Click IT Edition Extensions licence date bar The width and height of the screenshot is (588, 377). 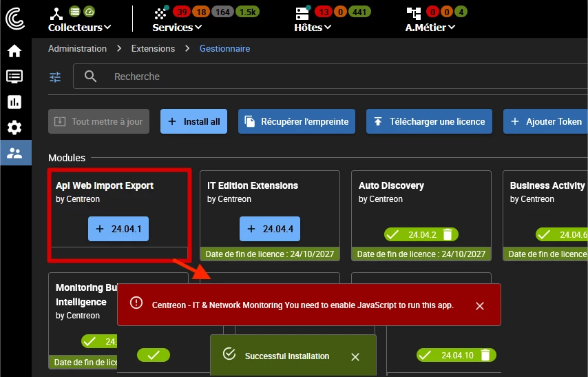click(x=270, y=254)
